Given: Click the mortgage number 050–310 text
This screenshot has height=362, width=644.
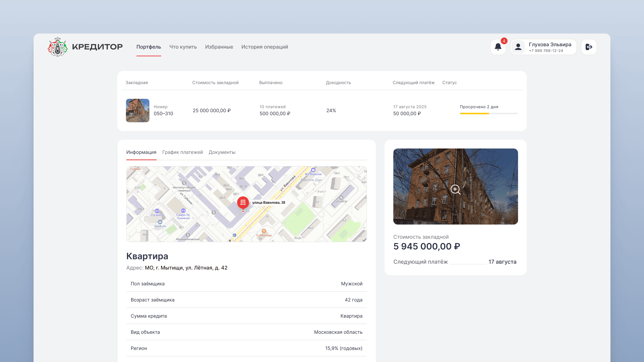Looking at the screenshot, I should (x=163, y=114).
